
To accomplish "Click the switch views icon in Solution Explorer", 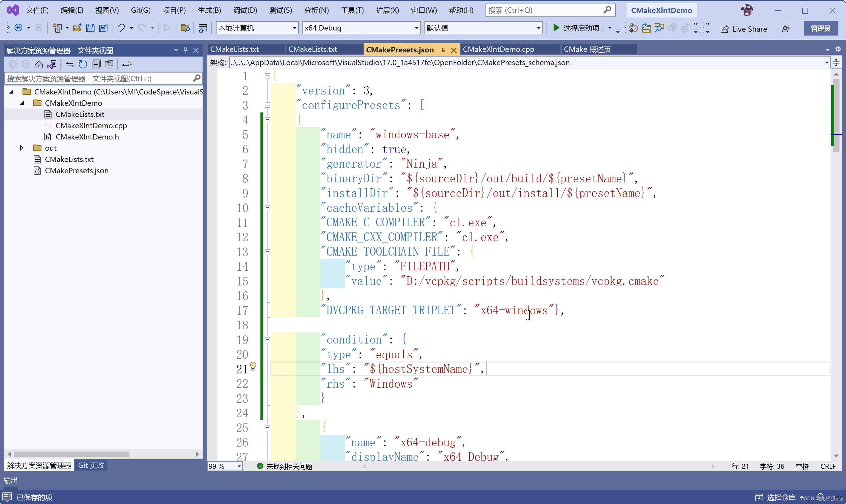I will [x=52, y=64].
